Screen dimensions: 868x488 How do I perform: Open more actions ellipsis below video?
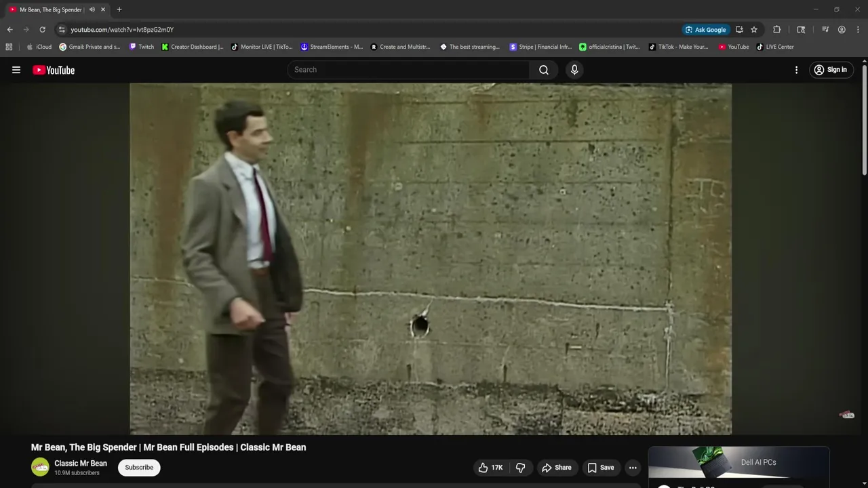[x=633, y=468]
